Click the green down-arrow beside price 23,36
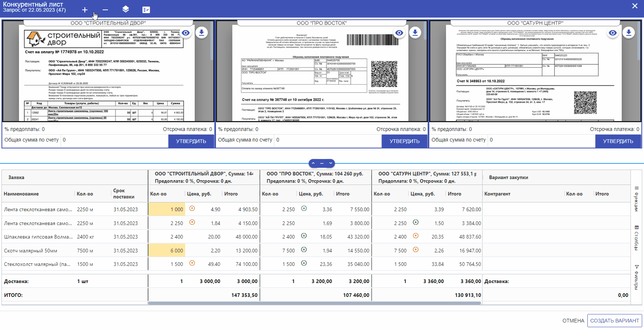This screenshot has width=644, height=329. [x=304, y=263]
